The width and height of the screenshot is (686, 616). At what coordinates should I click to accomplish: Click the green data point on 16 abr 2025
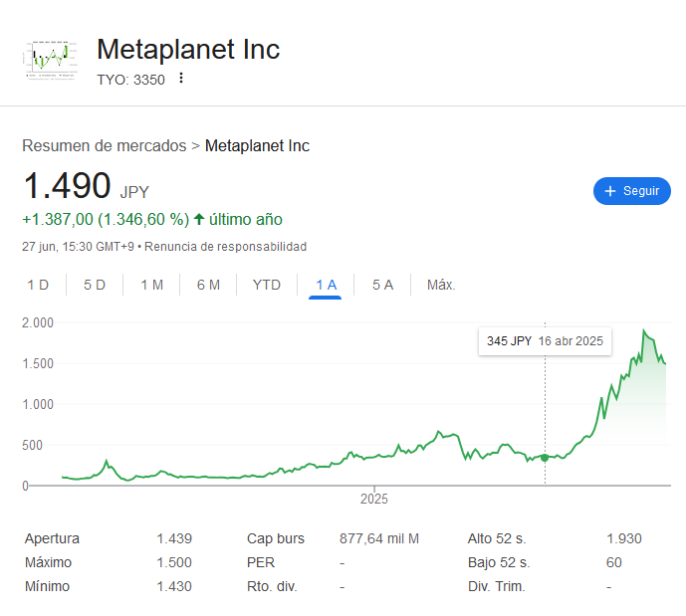coord(545,458)
